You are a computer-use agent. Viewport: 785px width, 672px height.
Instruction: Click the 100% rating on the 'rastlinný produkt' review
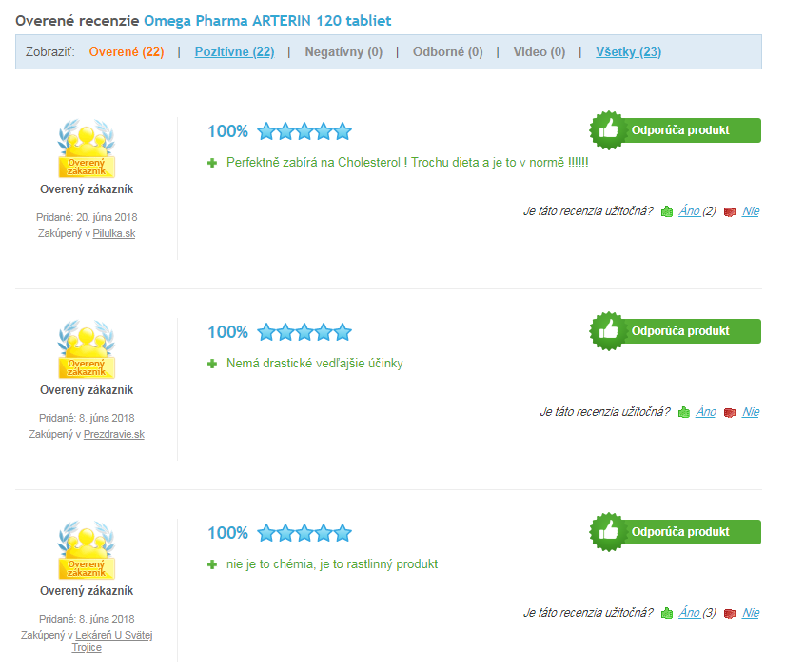[x=227, y=533]
